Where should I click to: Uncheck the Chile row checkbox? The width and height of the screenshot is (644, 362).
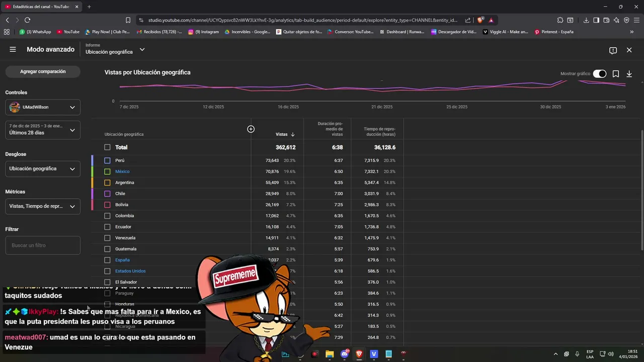point(107,194)
